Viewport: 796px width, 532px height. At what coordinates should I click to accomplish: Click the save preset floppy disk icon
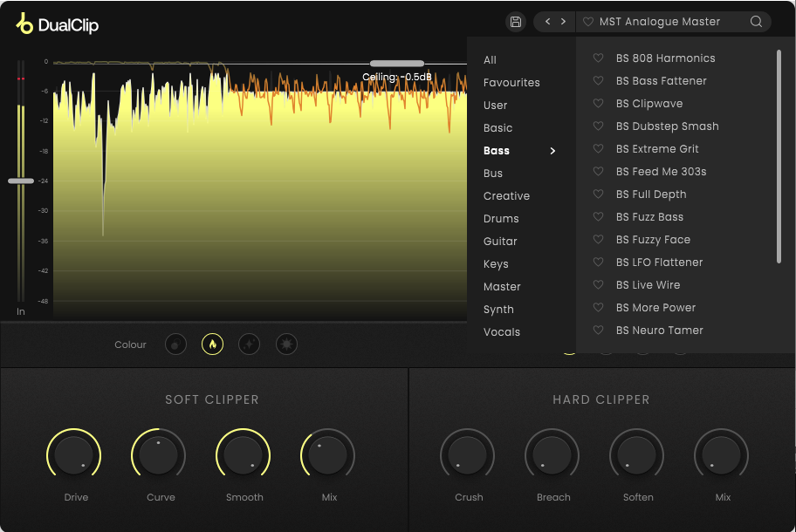(x=516, y=22)
